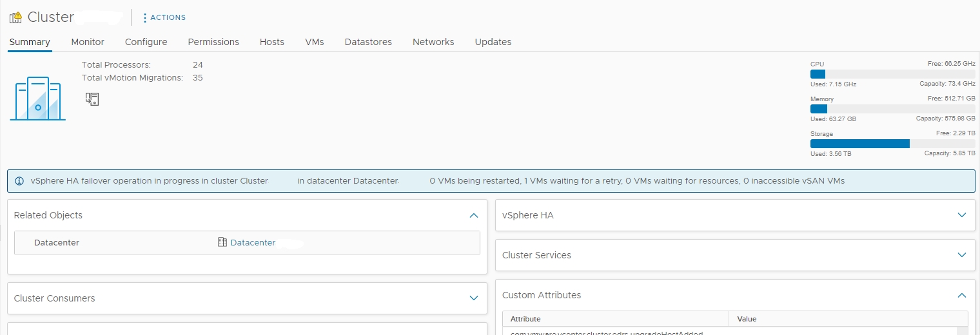Expand the Cluster Services panel
980x335 pixels.
(x=962, y=255)
